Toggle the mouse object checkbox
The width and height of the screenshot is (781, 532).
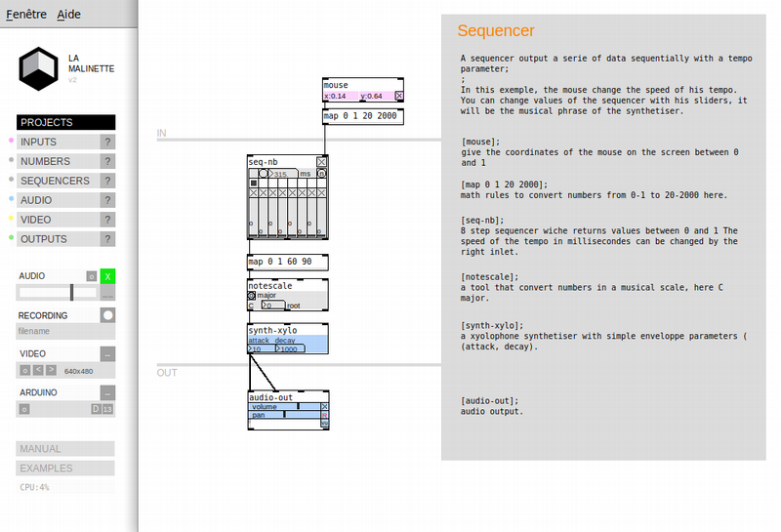[399, 96]
